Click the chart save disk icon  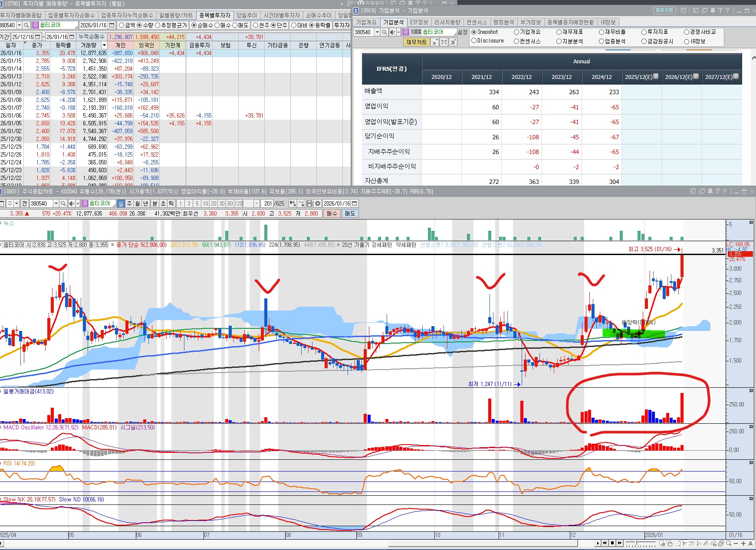pos(309,203)
